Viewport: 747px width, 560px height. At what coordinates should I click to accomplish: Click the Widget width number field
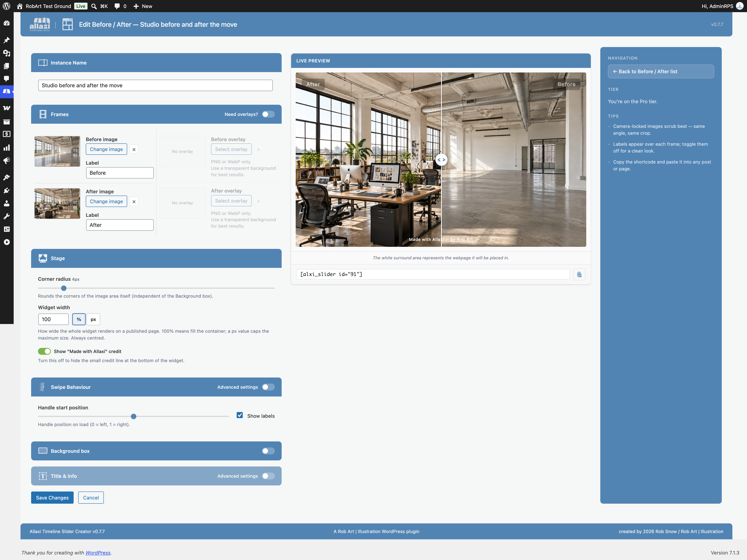[53, 319]
